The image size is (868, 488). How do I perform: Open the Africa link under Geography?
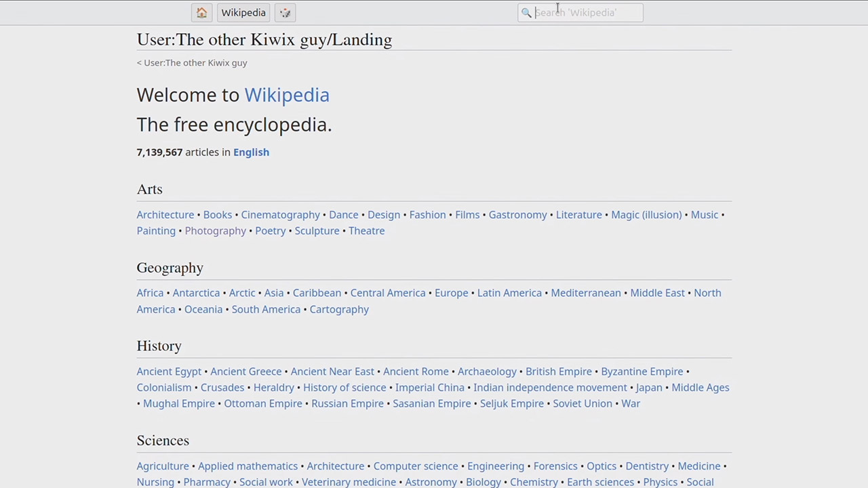150,293
